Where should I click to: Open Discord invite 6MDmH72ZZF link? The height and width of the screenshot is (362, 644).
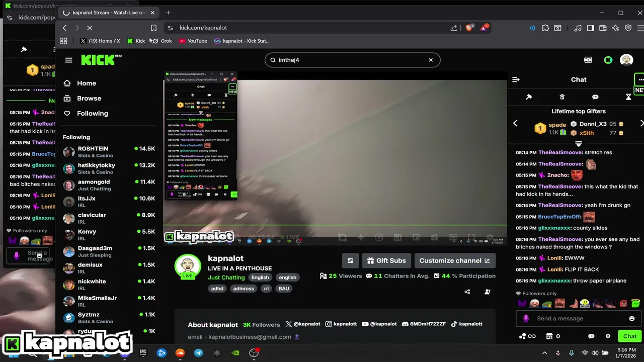(x=424, y=324)
